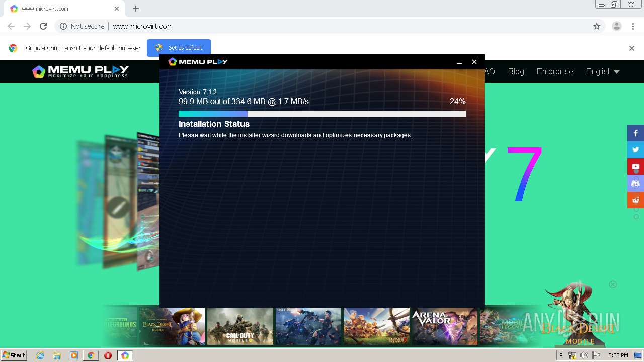Open Opera browser from taskbar
This screenshot has height=362, width=644.
click(x=108, y=355)
